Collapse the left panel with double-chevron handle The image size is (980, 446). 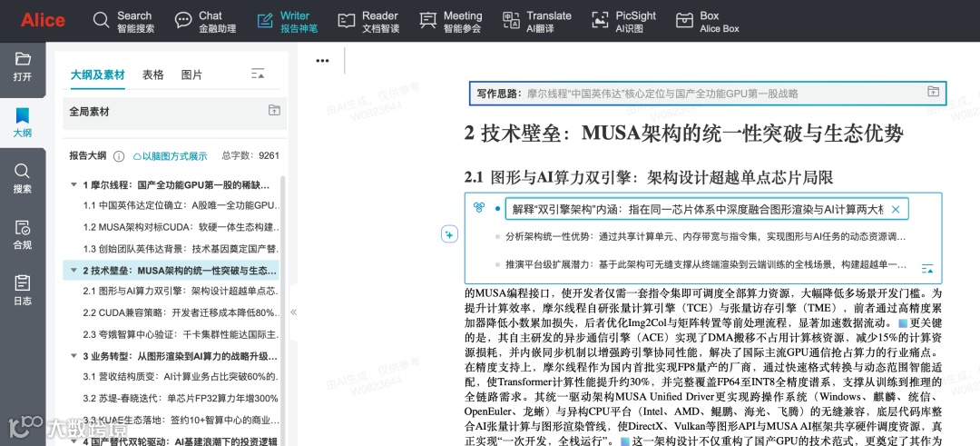click(x=293, y=312)
